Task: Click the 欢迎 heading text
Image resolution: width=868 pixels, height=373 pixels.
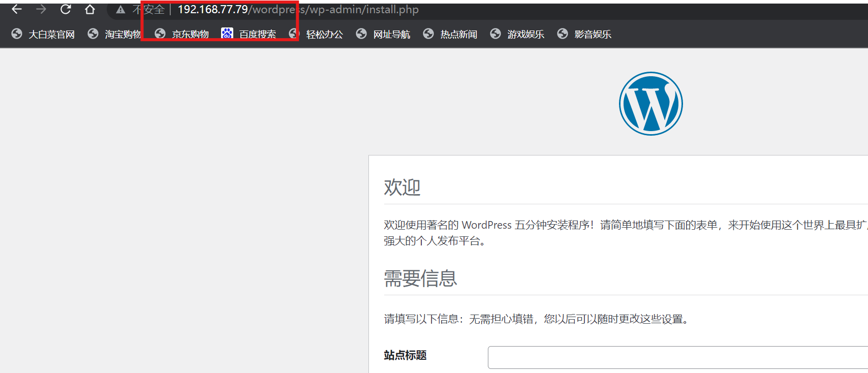Action: coord(402,188)
